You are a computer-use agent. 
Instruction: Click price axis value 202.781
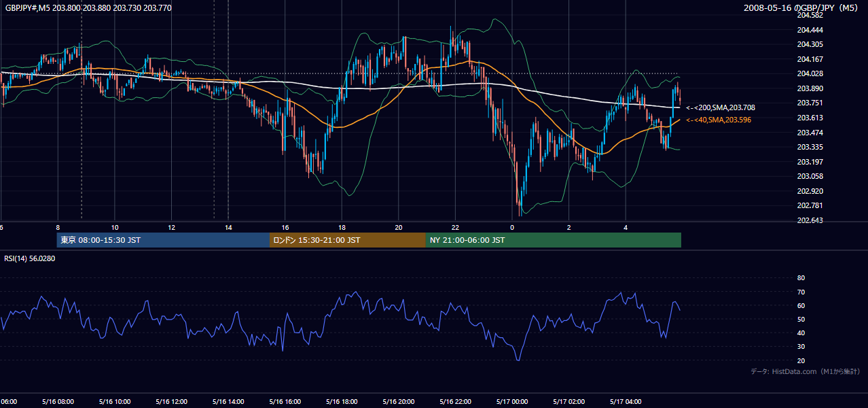pyautogui.click(x=810, y=205)
